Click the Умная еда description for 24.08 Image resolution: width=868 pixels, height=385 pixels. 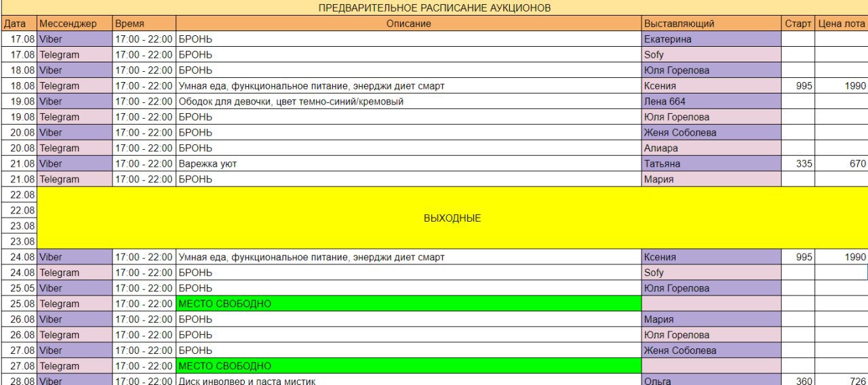click(x=409, y=258)
